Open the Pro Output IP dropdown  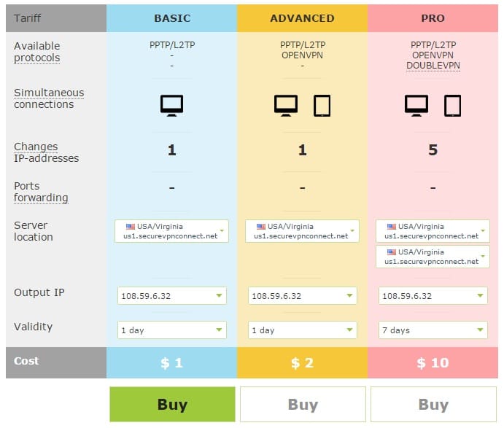(x=433, y=295)
